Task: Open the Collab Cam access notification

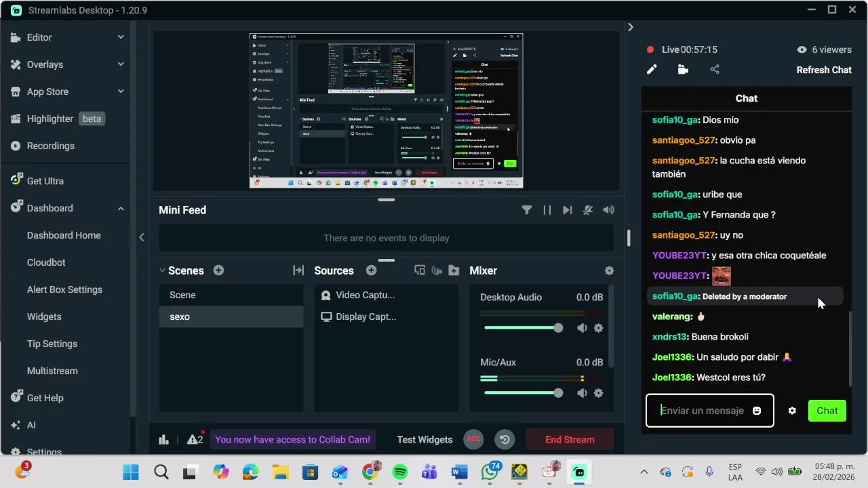Action: click(x=292, y=439)
